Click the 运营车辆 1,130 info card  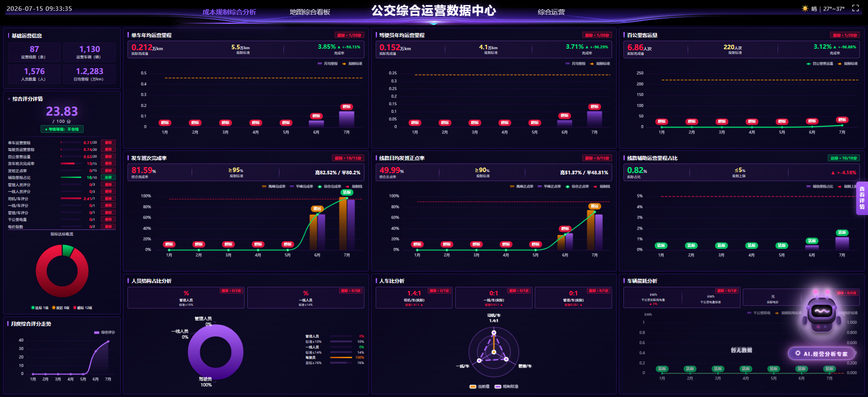[x=90, y=52]
